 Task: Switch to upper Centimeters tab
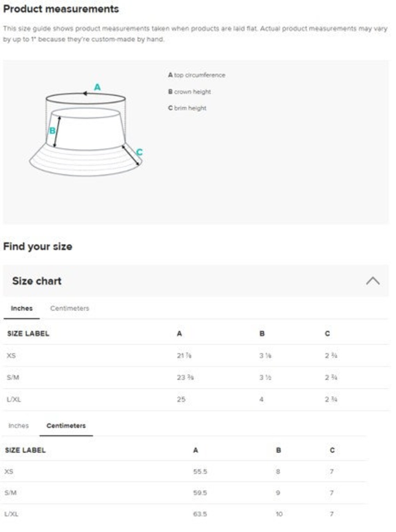point(69,308)
